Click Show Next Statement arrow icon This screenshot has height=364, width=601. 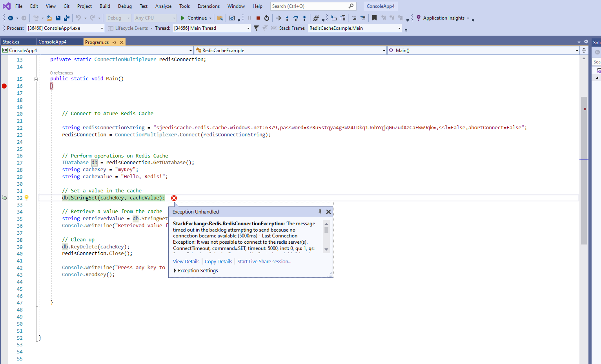tap(278, 18)
